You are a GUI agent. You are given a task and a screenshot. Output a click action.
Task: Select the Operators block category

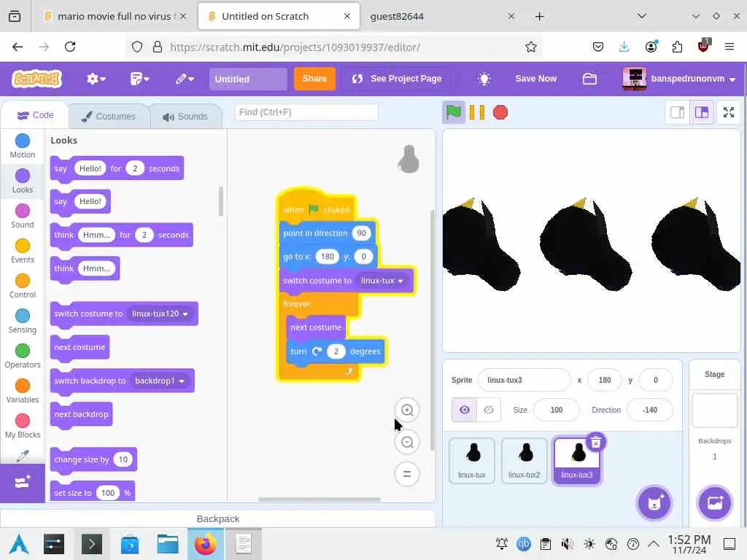tap(23, 356)
